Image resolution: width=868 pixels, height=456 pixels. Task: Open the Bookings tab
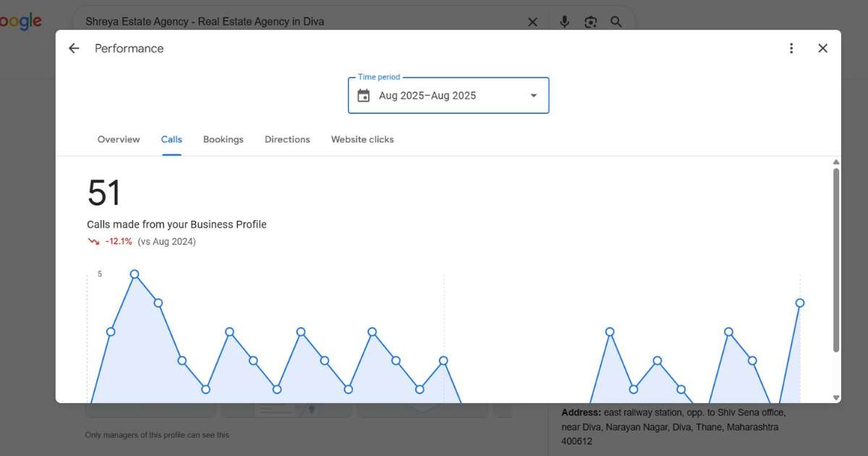(223, 139)
